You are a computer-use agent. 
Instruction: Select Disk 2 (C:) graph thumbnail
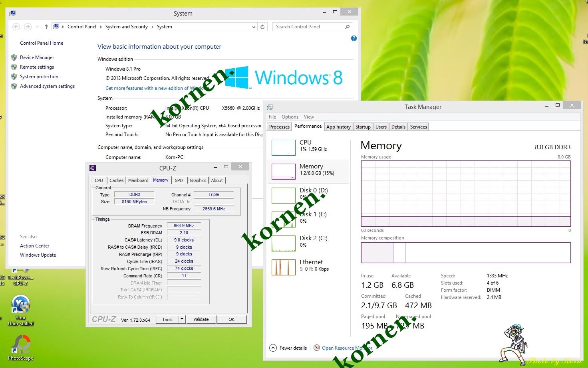click(284, 243)
